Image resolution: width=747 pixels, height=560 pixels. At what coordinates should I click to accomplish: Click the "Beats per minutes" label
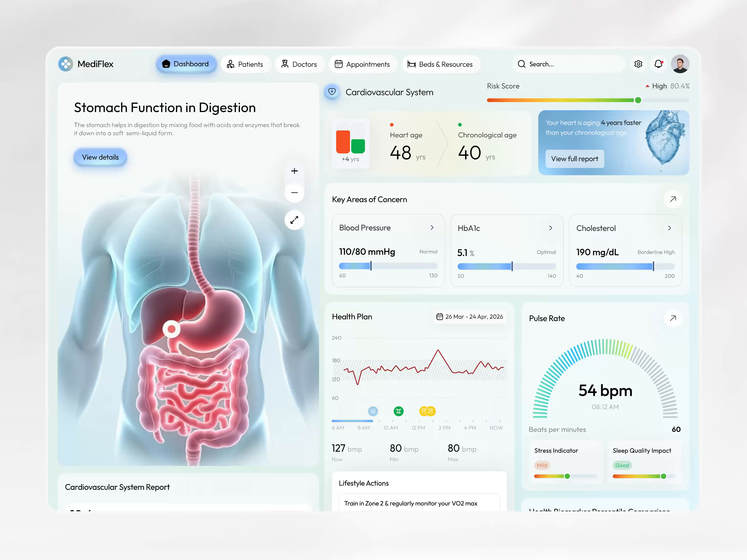557,429
